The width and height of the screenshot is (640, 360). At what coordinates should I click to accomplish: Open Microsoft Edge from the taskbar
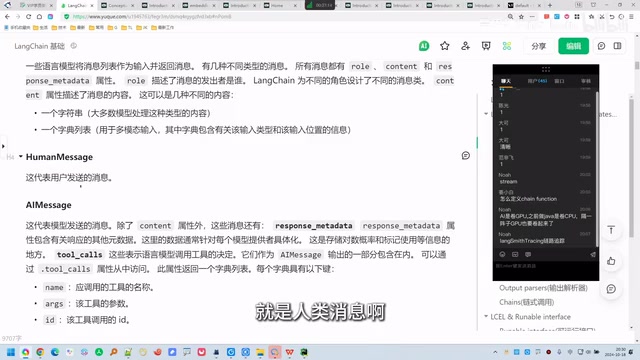tap(55, 352)
